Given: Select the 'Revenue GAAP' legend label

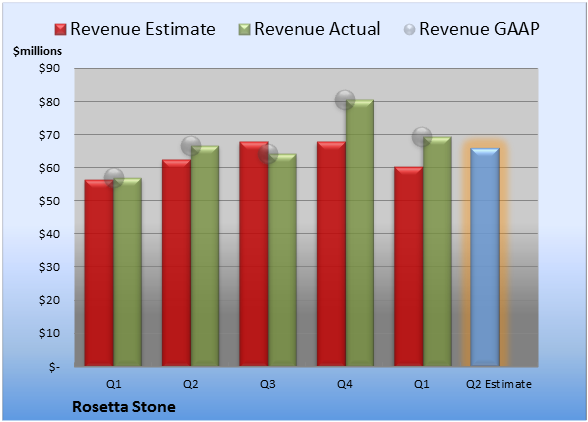Looking at the screenshot, I should click(479, 29).
